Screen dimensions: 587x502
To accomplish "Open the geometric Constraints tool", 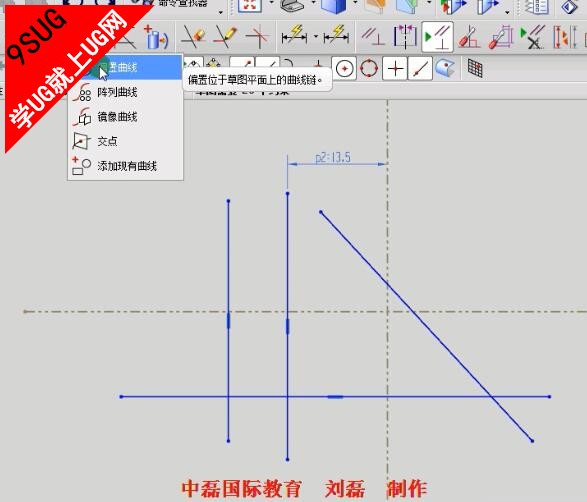I will (372, 37).
